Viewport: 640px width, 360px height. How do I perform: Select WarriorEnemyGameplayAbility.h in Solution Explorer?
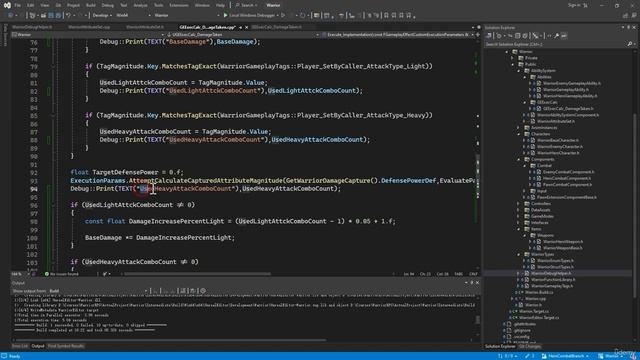click(571, 83)
